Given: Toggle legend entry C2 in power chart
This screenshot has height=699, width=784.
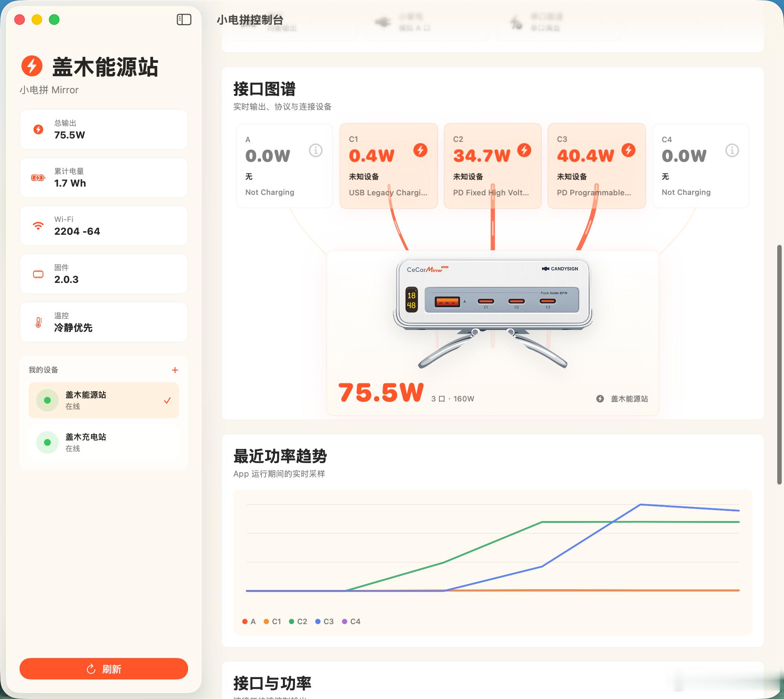Looking at the screenshot, I should click(x=298, y=622).
